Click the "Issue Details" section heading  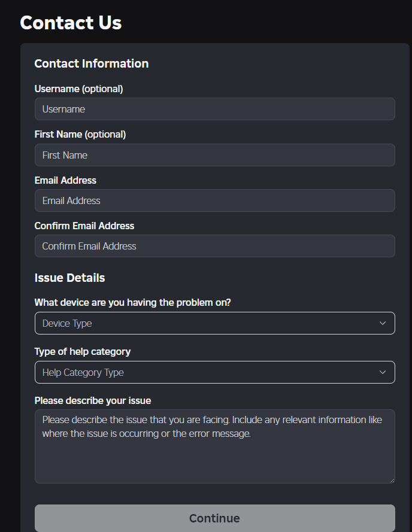[x=69, y=278]
